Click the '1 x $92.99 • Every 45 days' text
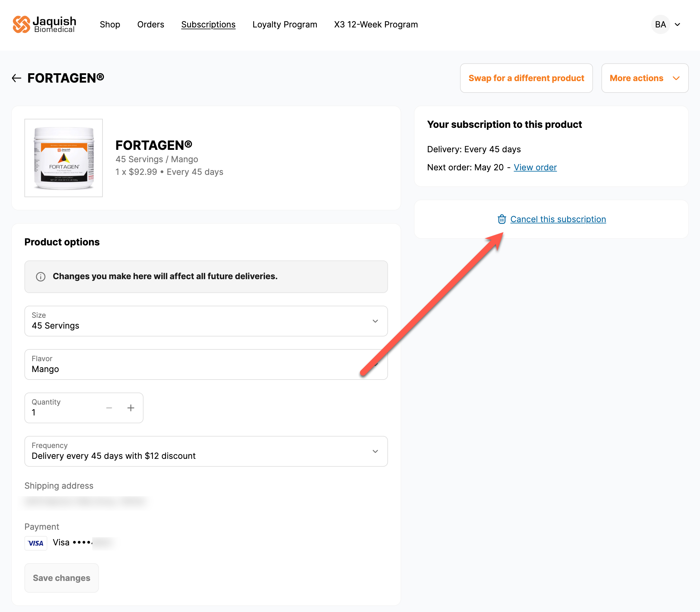 coord(169,172)
